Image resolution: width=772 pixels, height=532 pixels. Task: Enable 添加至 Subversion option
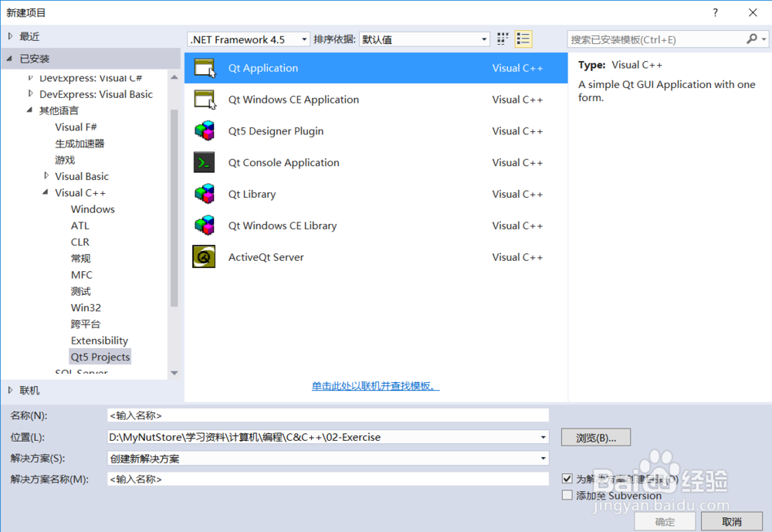tap(567, 495)
